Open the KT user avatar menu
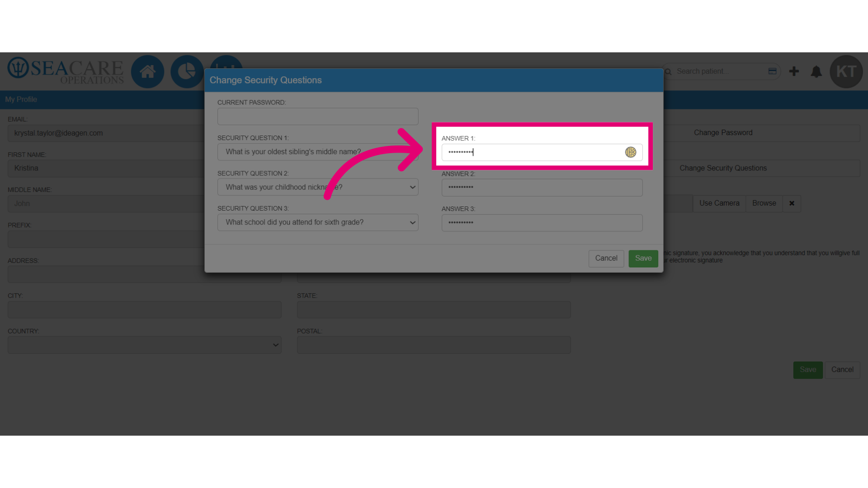Viewport: 868px width, 488px height. click(x=846, y=71)
